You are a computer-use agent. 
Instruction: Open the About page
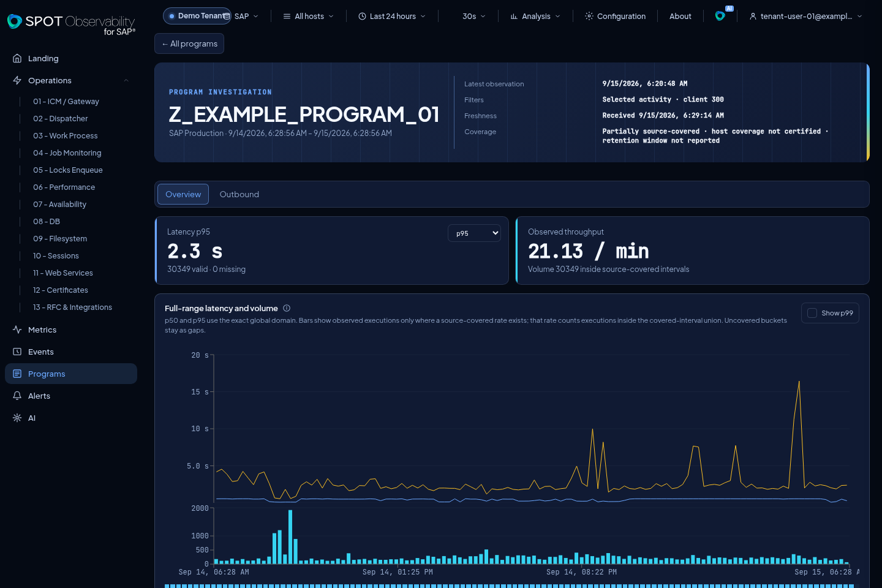(680, 16)
